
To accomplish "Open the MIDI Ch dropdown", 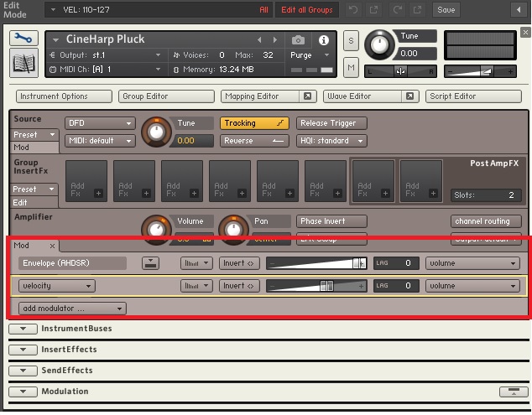I will [x=106, y=69].
